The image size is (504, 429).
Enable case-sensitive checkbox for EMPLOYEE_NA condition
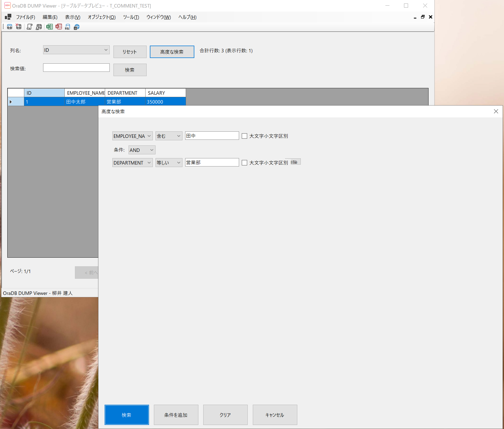point(244,136)
